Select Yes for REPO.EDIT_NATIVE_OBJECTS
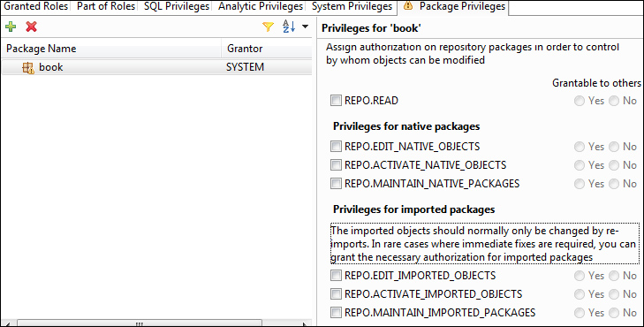The height and width of the screenshot is (327, 644). [580, 147]
